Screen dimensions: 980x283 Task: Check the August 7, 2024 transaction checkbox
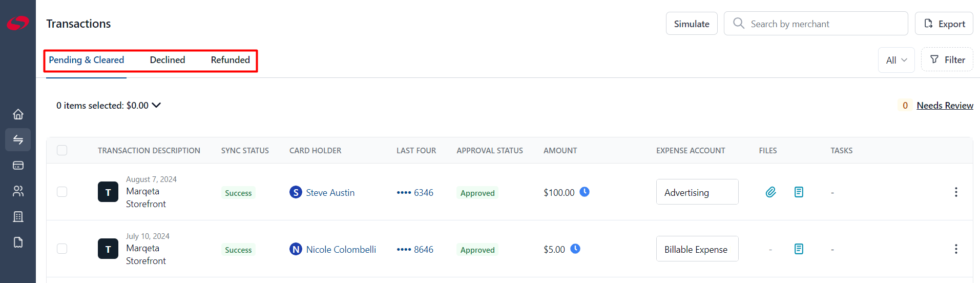click(x=62, y=192)
